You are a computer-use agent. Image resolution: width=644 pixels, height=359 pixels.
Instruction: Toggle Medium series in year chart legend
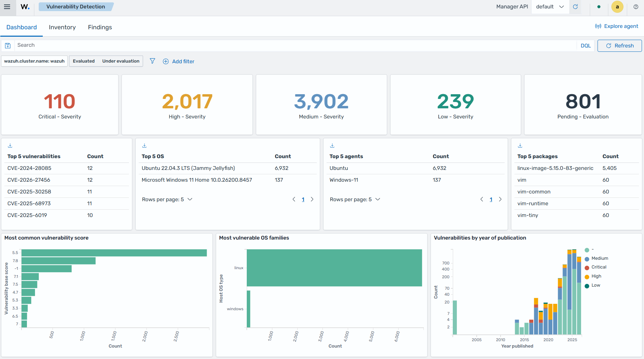tap(597, 258)
